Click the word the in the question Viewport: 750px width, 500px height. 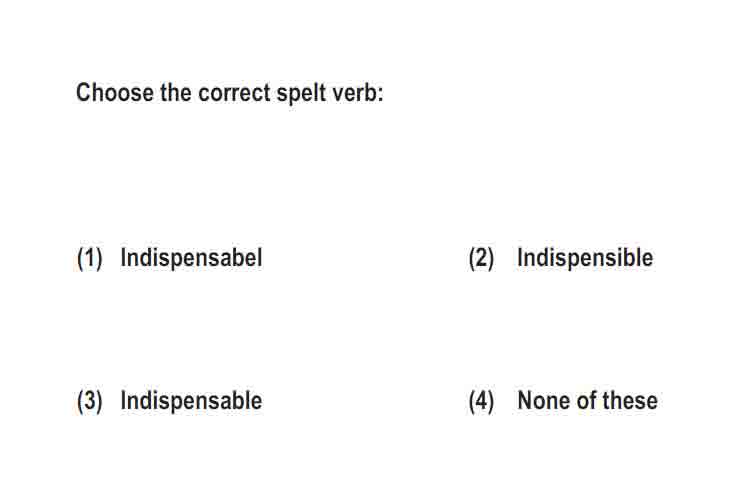point(176,92)
